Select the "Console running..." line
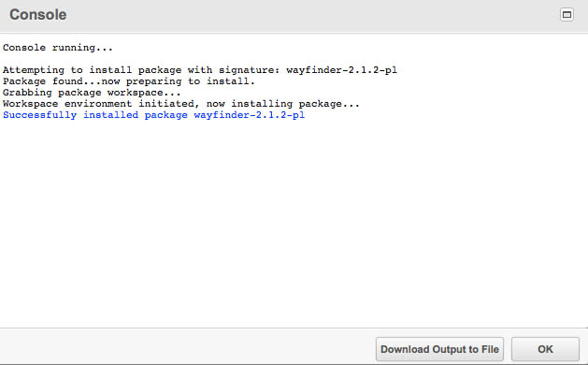Viewport: 588px width, 365px height. 57,48
